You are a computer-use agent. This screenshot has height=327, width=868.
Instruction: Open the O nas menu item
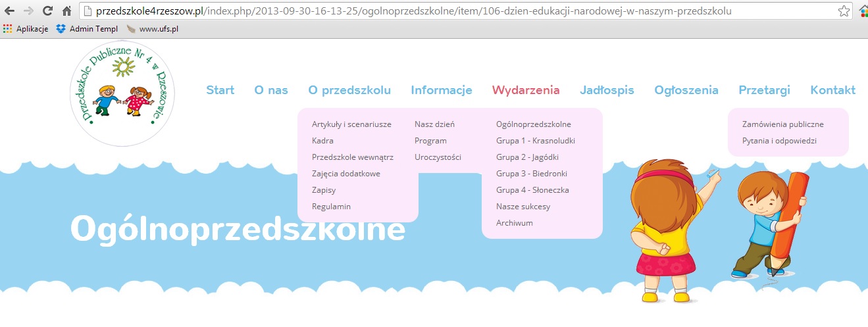[271, 90]
